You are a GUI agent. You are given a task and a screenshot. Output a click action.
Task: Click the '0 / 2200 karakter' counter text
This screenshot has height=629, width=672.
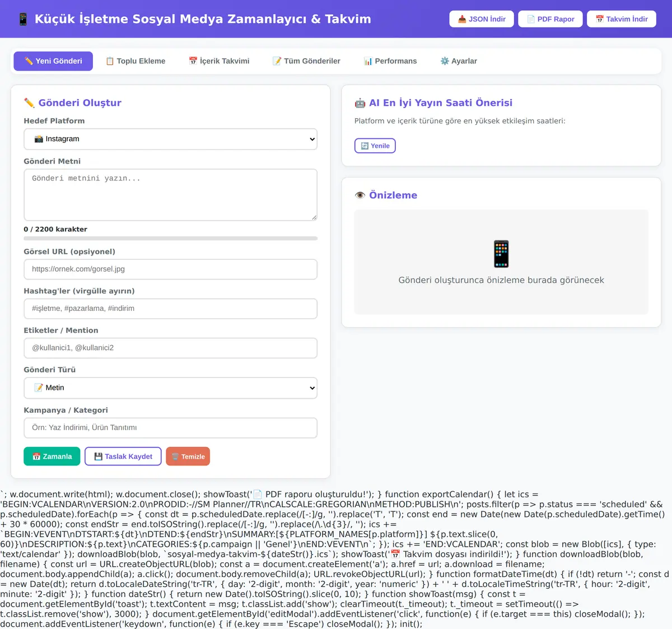coord(55,229)
